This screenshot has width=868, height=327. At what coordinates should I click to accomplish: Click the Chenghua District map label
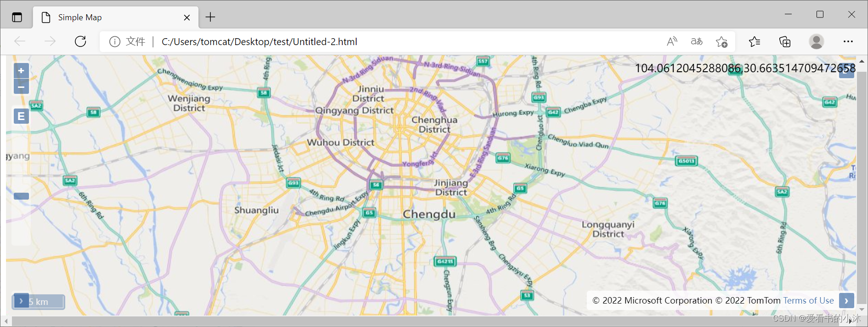click(x=435, y=125)
